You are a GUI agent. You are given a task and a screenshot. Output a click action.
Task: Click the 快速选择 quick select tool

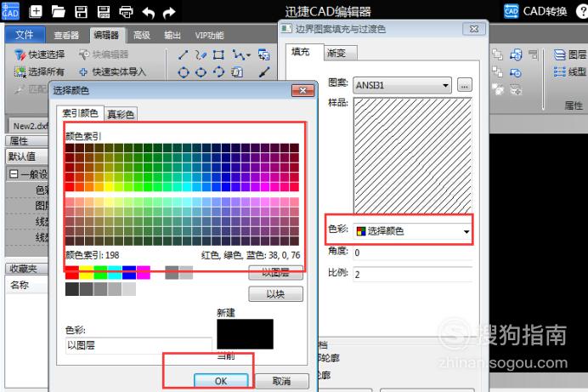pyautogui.click(x=39, y=54)
